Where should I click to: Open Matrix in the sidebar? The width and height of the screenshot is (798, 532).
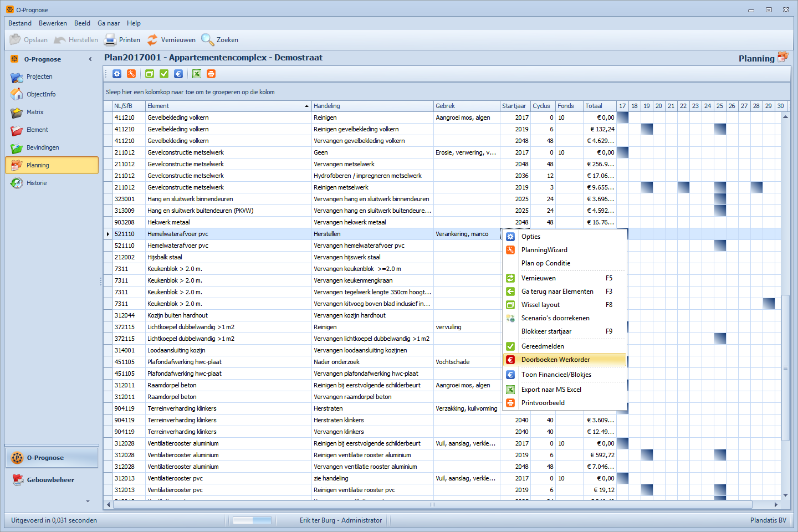[x=52, y=112]
